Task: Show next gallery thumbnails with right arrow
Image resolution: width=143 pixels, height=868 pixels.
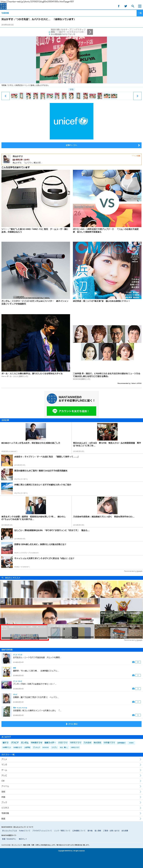Action: click(137, 96)
